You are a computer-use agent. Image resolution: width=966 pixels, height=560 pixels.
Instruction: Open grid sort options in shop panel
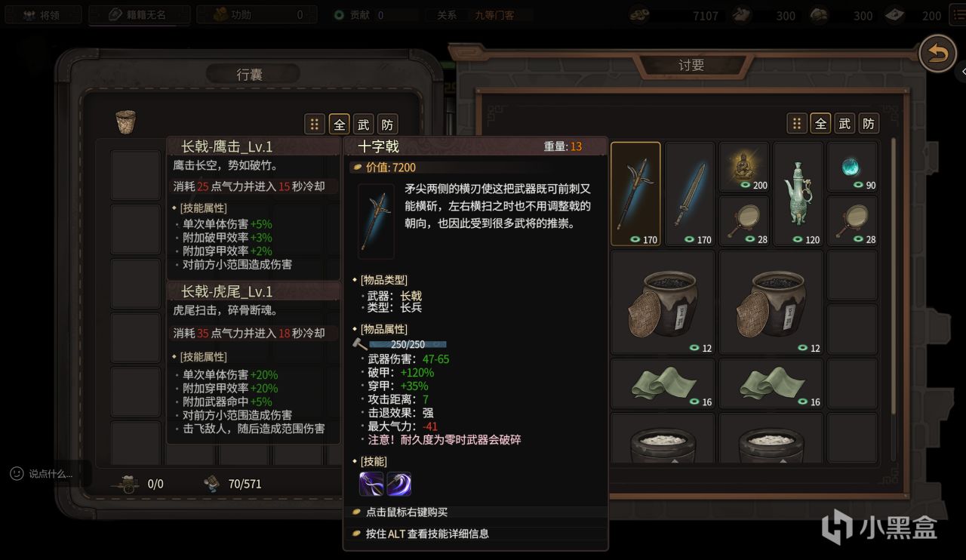(x=796, y=123)
